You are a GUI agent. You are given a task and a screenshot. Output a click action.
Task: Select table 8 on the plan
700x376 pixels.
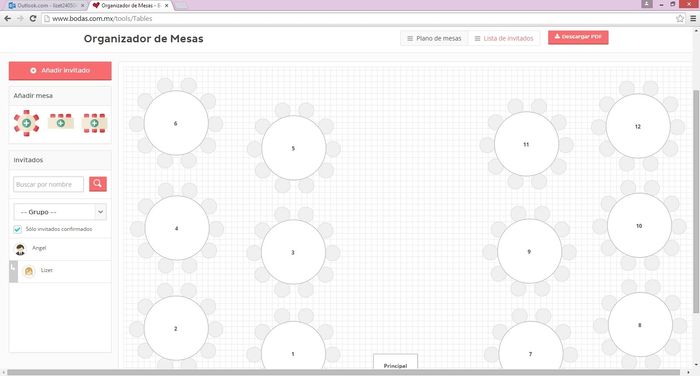640,325
